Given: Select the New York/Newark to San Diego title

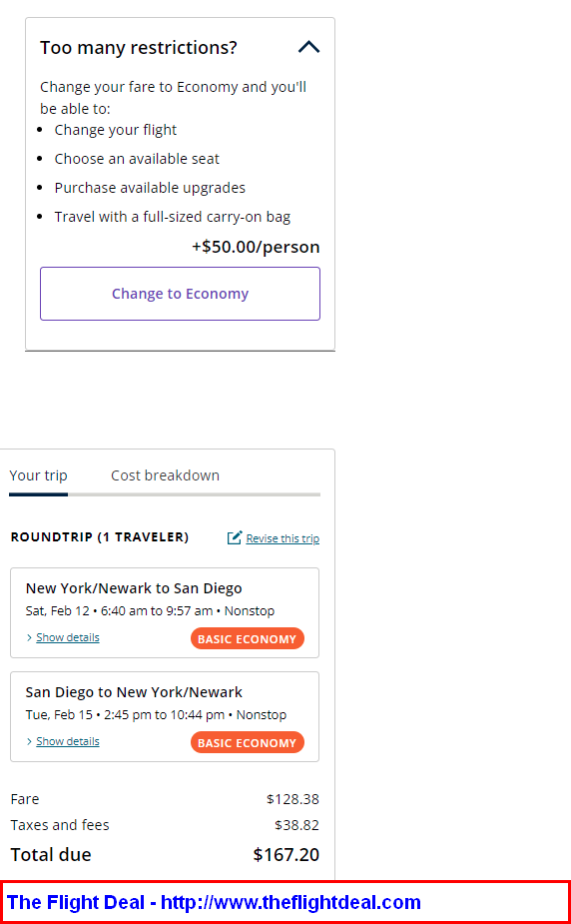Looking at the screenshot, I should click(x=134, y=588).
